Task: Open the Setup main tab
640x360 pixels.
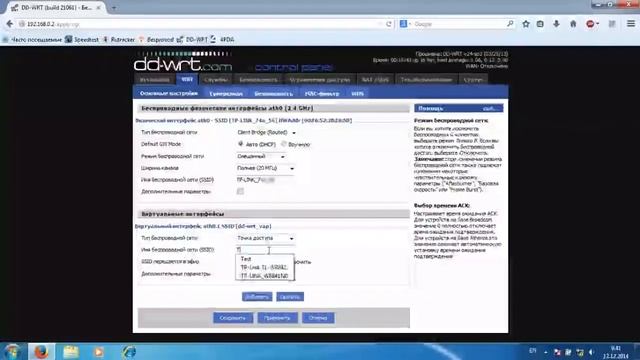Action: pyautogui.click(x=154, y=80)
